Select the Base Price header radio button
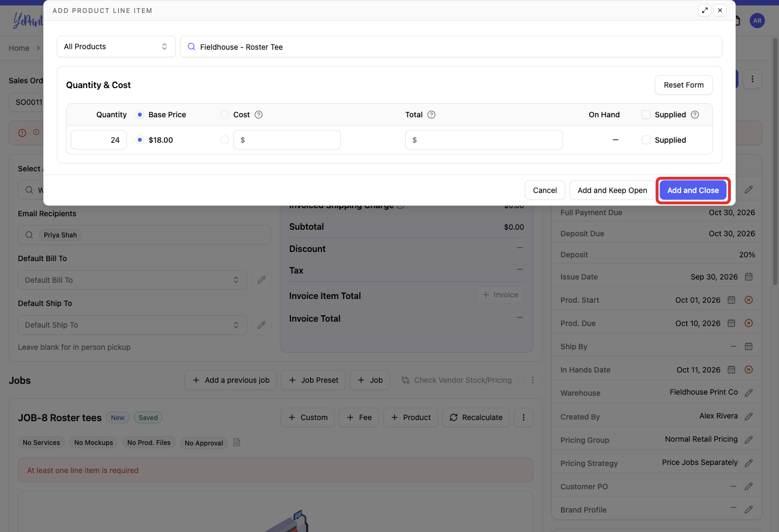 [140, 115]
